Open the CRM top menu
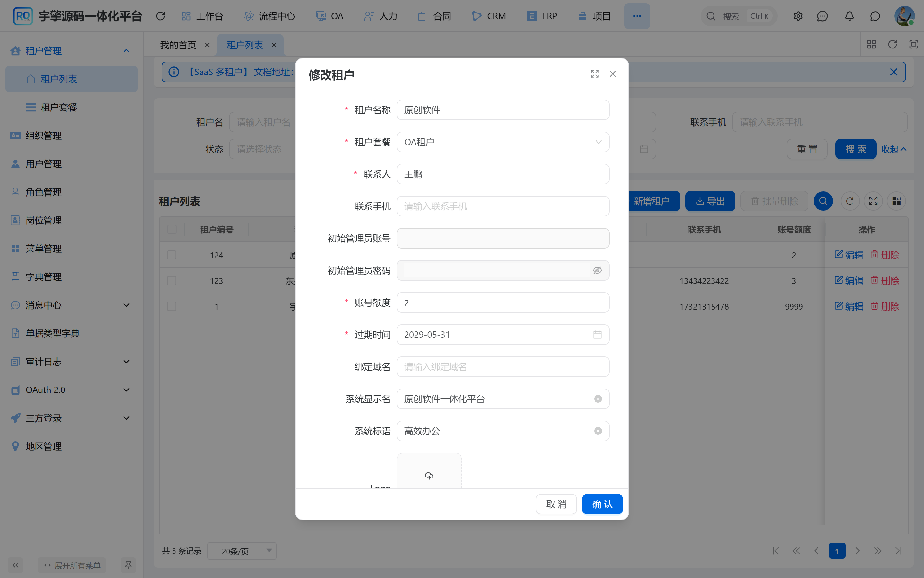 click(489, 16)
